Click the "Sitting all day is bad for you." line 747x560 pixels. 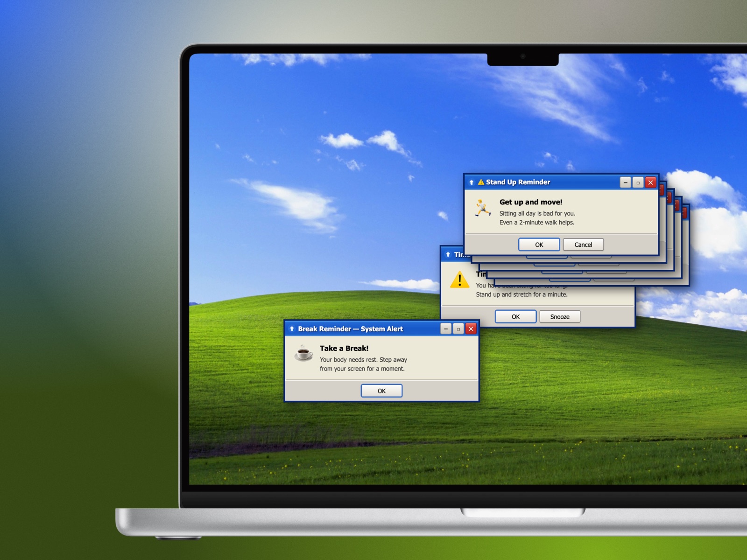tap(537, 213)
